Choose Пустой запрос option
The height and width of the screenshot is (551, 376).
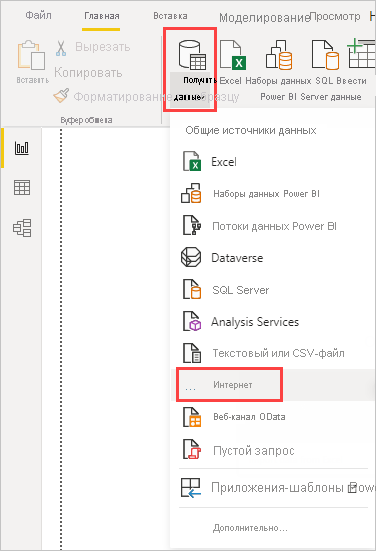pyautogui.click(x=273, y=450)
